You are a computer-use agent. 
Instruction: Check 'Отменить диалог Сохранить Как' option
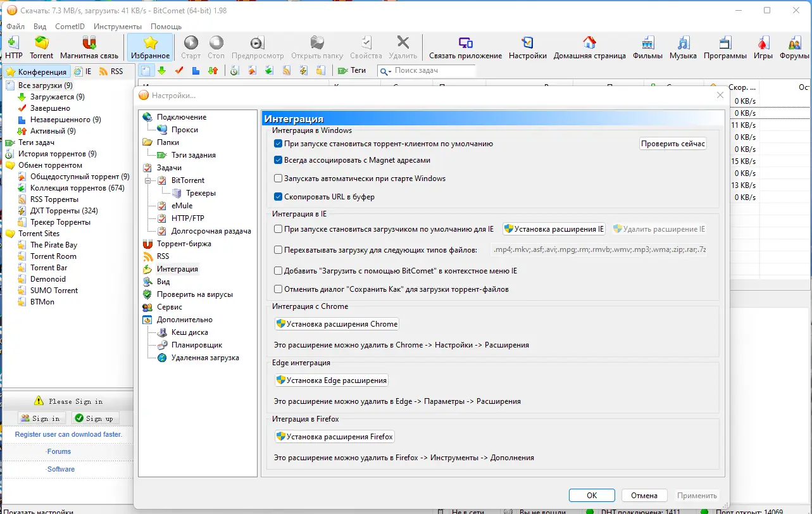[278, 289]
